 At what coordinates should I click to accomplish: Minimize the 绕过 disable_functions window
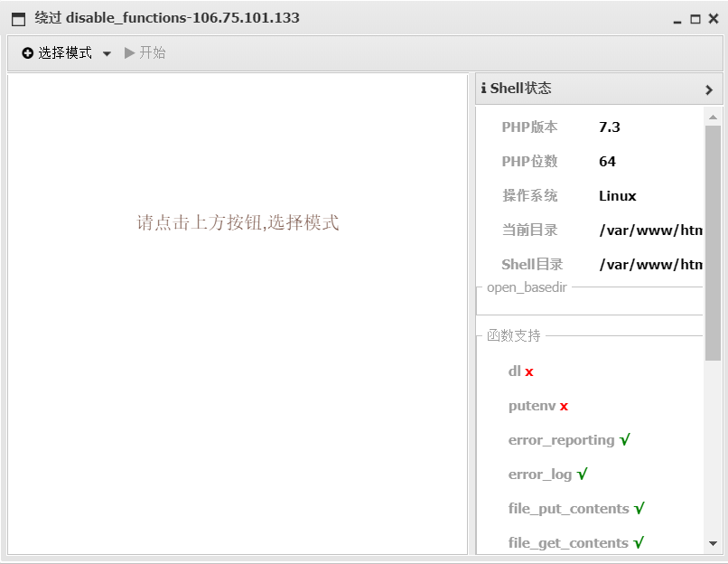pyautogui.click(x=677, y=22)
